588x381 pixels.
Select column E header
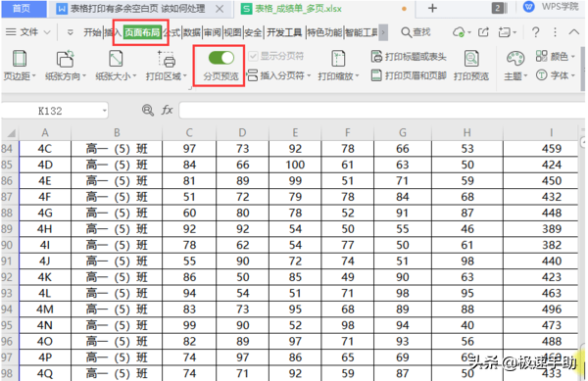coord(295,132)
